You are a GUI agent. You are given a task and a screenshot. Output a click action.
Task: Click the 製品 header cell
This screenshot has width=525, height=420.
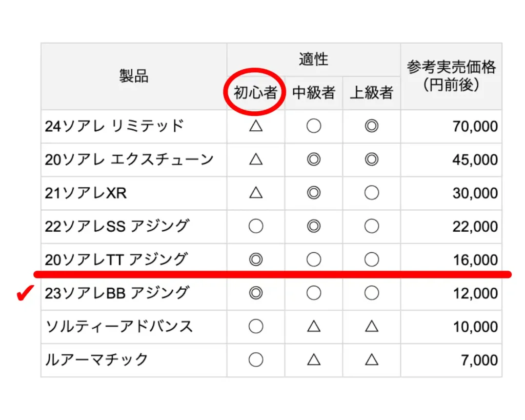(134, 76)
